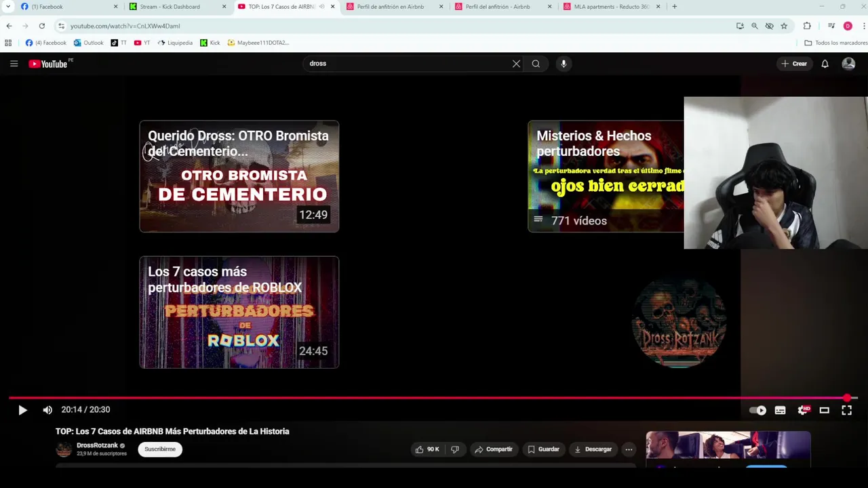Clear the 'dross' search text

[x=516, y=64]
